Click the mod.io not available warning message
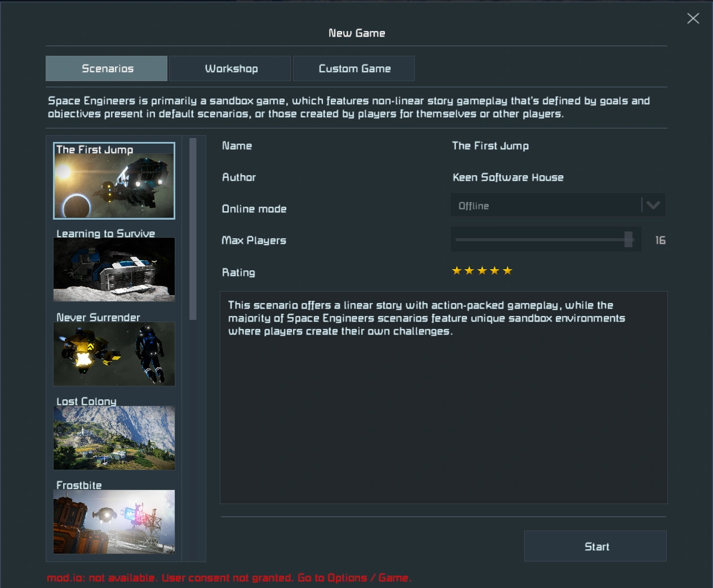713x588 pixels. coord(229,578)
